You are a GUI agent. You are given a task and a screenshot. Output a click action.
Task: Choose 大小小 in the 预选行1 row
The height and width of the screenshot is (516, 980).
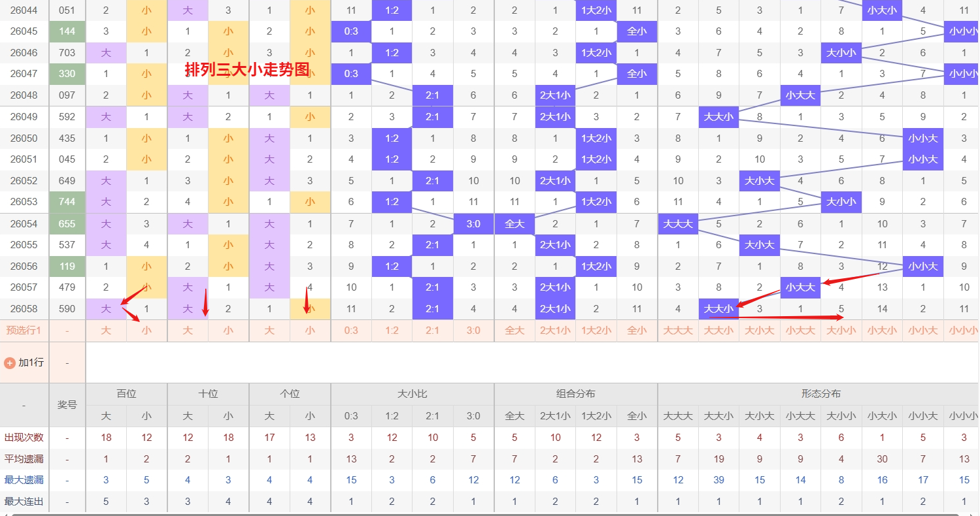click(x=841, y=331)
